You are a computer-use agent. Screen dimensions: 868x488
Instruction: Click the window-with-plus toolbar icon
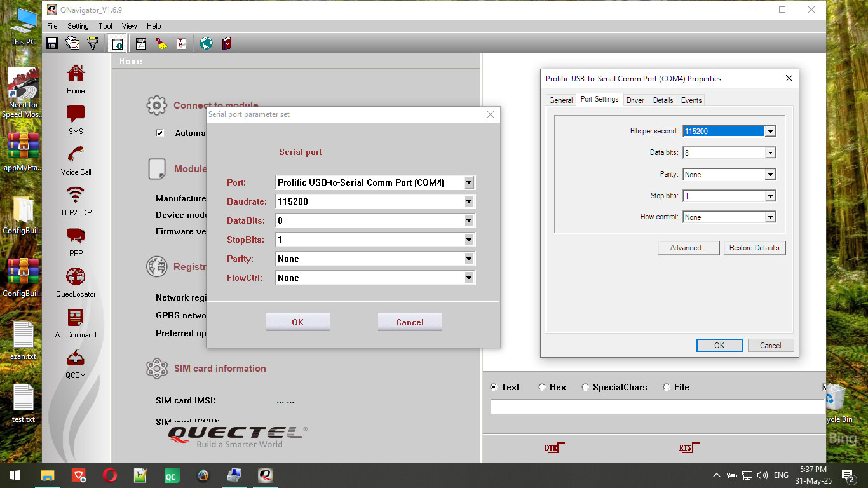tap(117, 43)
